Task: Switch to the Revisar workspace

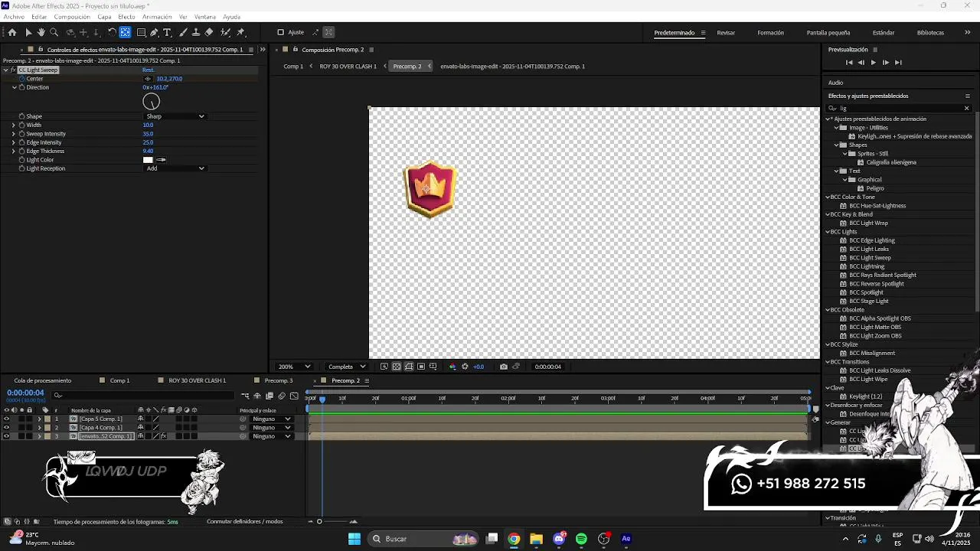Action: 726,33
